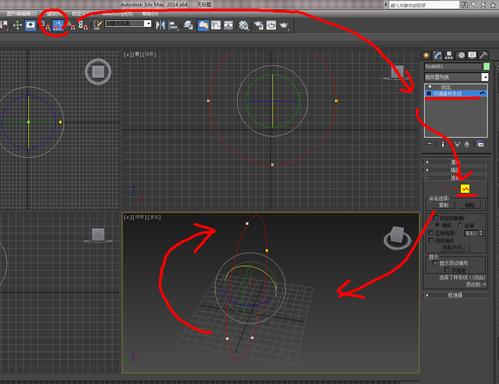Toggle the area selection checkbox
Screen dimensions: 499x384
(431, 233)
